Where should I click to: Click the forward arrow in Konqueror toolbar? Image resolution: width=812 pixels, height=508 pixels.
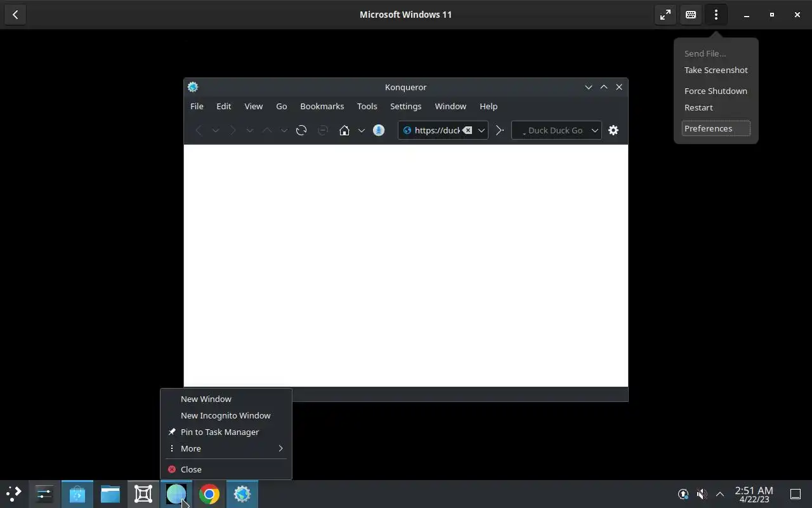233,130
